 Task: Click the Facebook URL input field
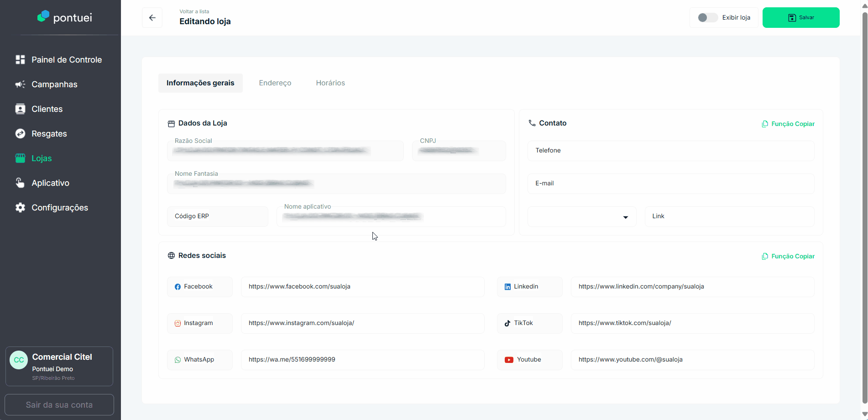pos(362,287)
